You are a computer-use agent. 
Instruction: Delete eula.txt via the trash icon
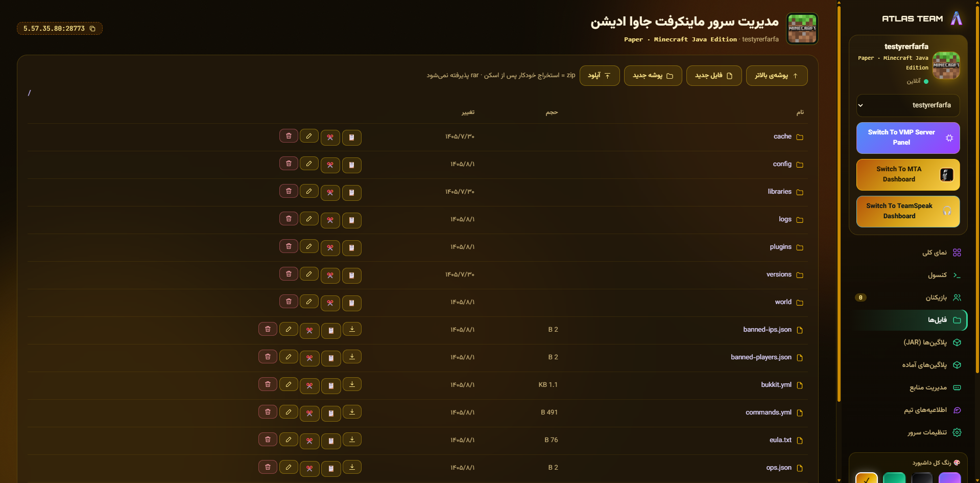coord(268,440)
